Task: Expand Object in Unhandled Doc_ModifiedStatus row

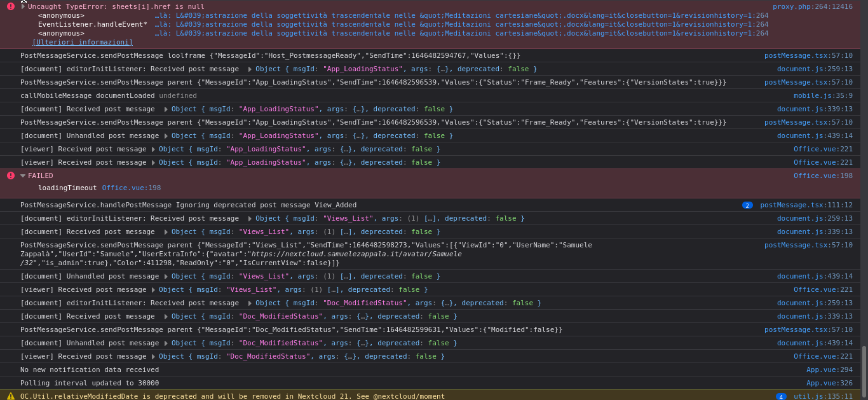Action: (166, 343)
